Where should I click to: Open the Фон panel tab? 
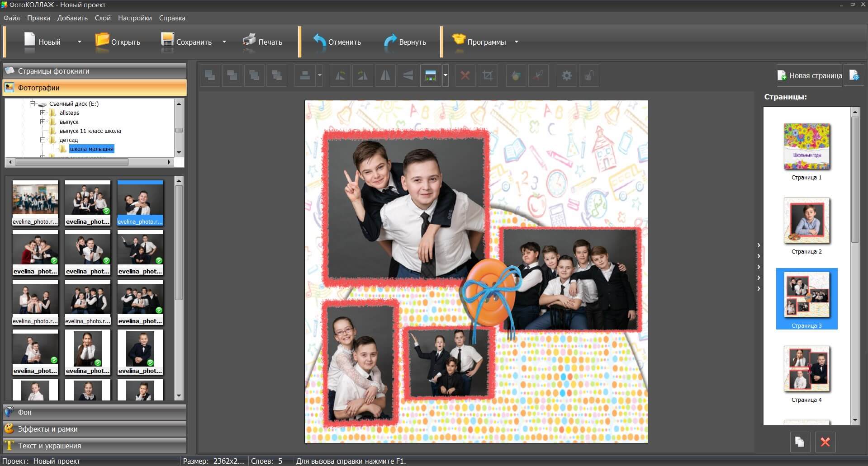95,412
